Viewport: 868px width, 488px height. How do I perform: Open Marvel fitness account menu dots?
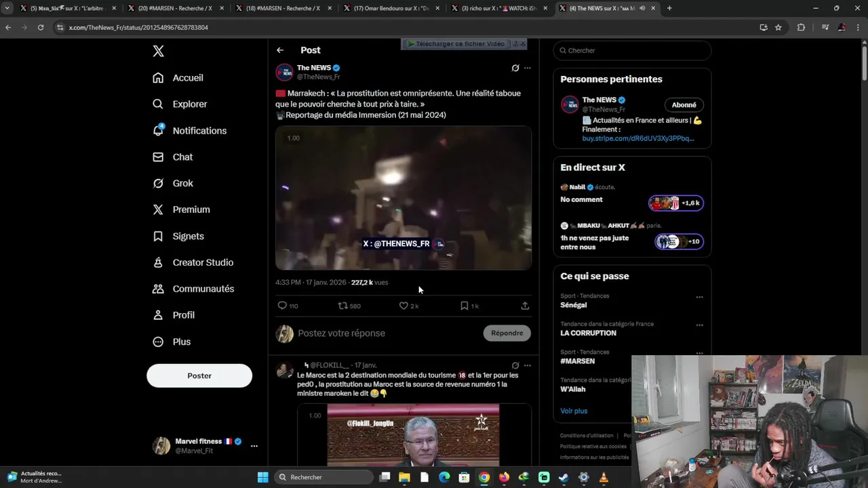point(254,446)
